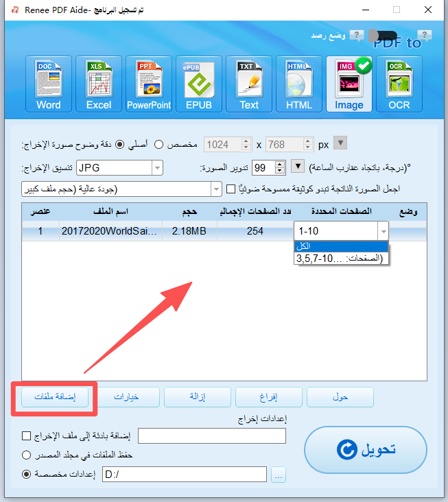The height and width of the screenshot is (502, 448).
Task: Enable the scanned document look checkbox
Action: coord(231,189)
